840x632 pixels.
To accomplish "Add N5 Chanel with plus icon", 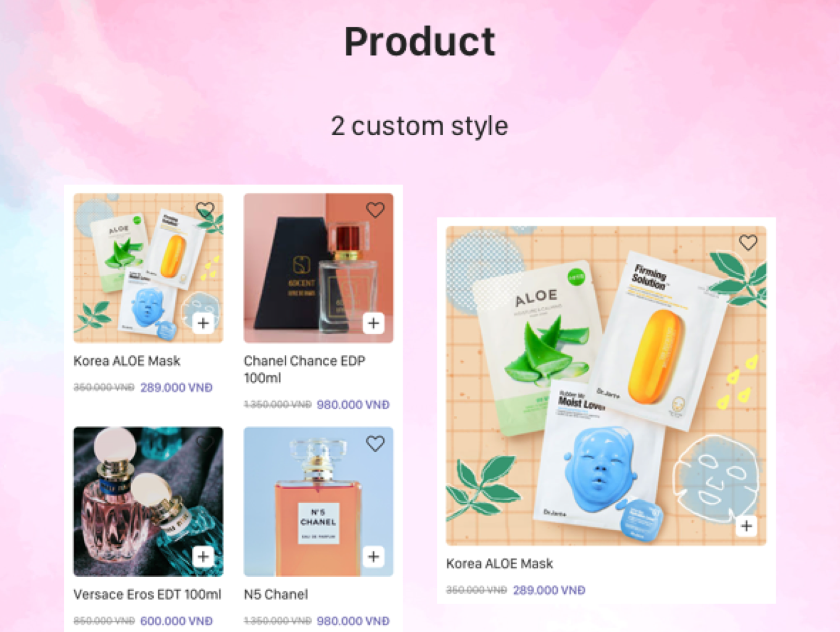I will click(x=374, y=557).
